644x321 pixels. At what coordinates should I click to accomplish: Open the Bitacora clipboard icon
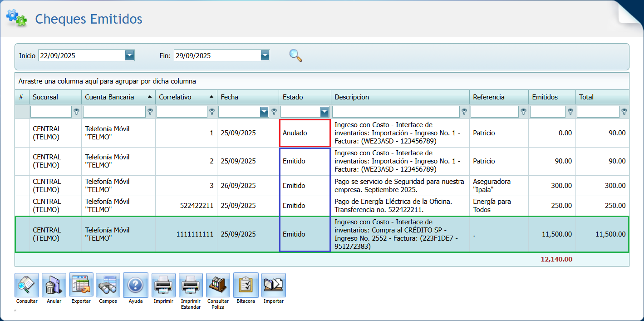point(246,285)
